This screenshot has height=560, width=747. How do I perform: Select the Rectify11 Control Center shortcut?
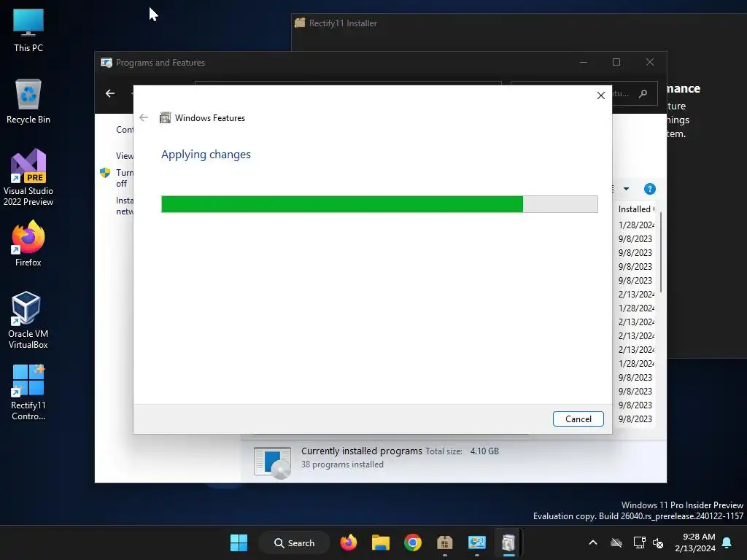(28, 393)
